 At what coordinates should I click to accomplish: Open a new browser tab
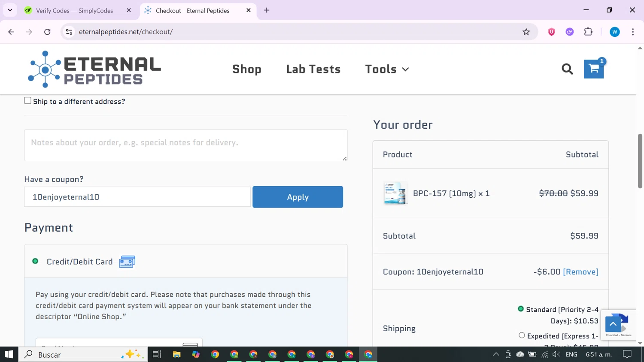click(x=267, y=10)
